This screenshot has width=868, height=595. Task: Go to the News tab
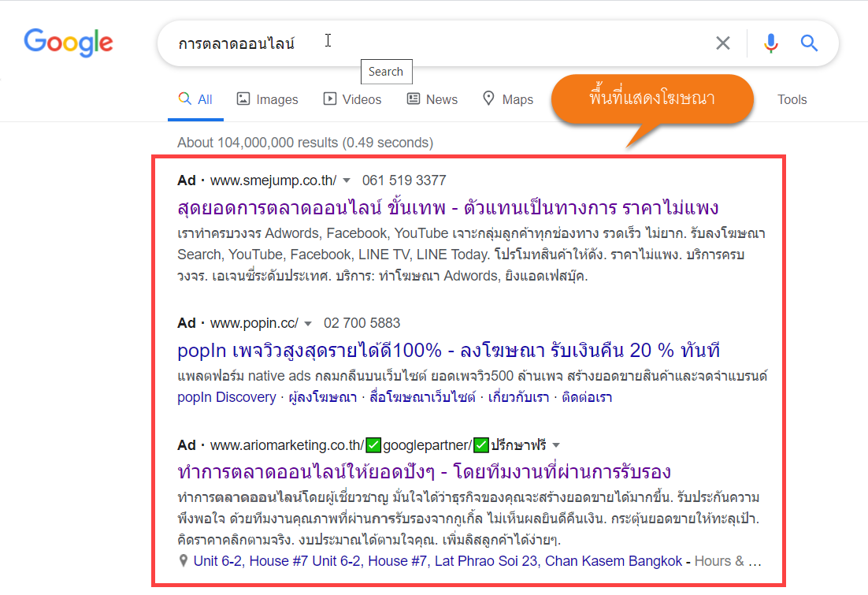(x=432, y=99)
